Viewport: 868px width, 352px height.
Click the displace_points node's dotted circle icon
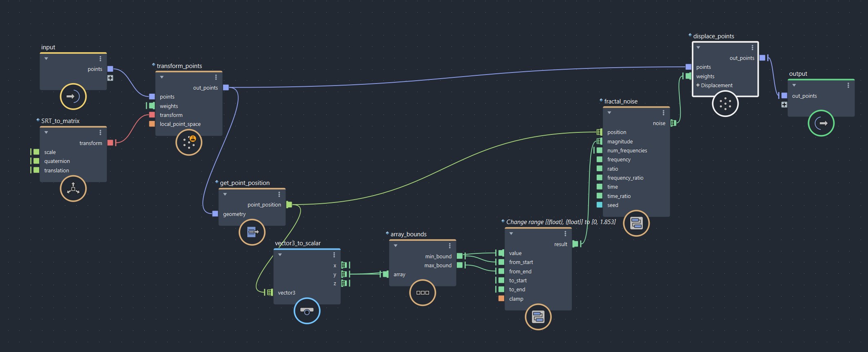pyautogui.click(x=725, y=103)
